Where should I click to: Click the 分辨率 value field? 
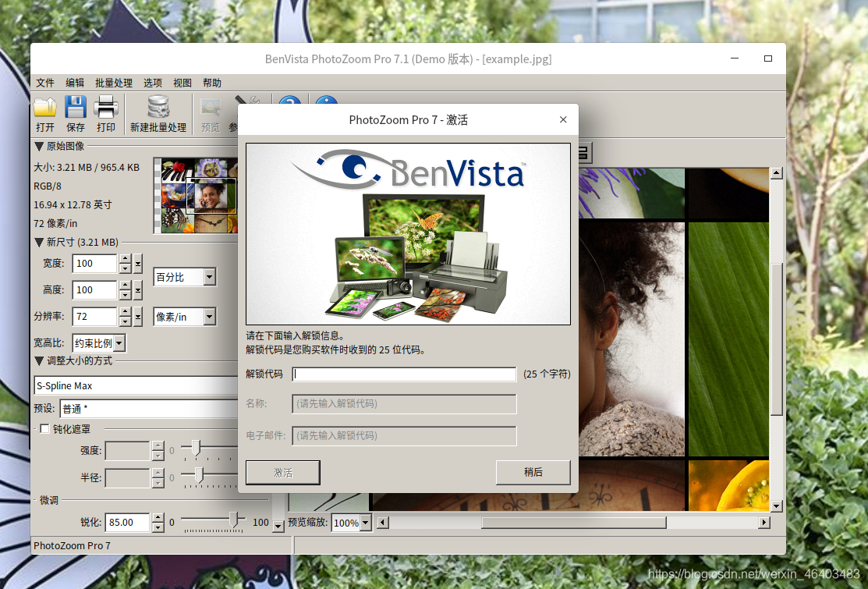coord(94,317)
